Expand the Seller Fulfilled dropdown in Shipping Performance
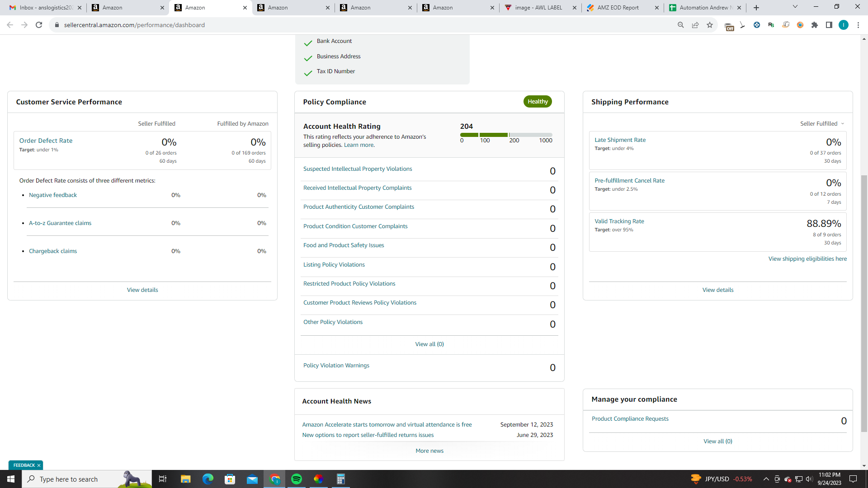Image resolution: width=868 pixels, height=488 pixels. click(x=822, y=123)
